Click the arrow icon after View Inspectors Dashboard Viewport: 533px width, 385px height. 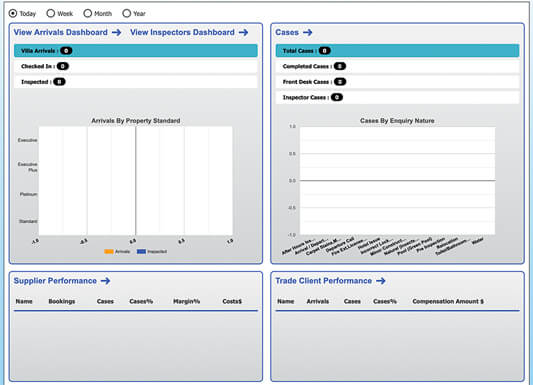(x=243, y=32)
